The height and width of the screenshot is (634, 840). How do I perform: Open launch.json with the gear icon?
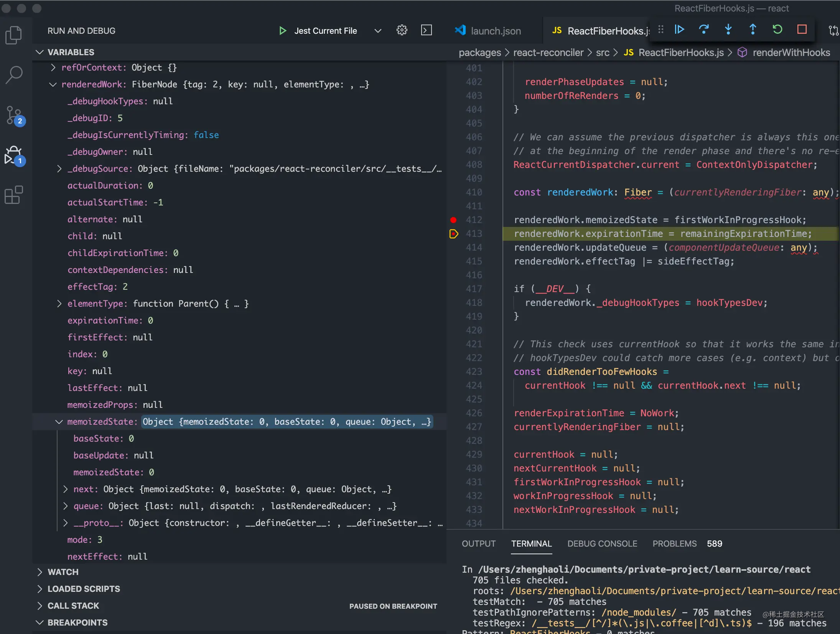click(x=402, y=30)
